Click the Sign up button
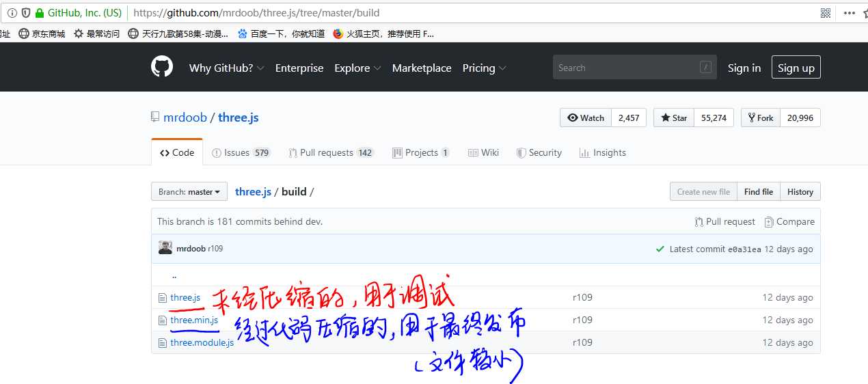 (x=796, y=68)
